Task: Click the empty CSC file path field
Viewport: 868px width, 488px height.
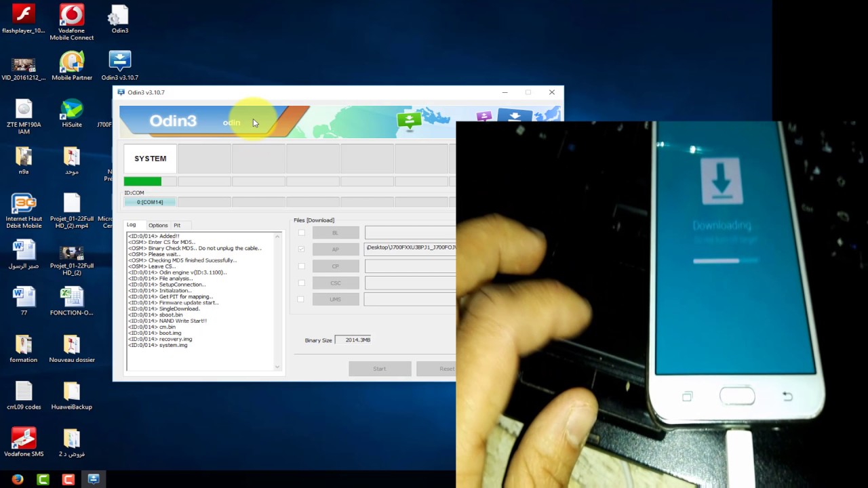Action: pyautogui.click(x=410, y=283)
